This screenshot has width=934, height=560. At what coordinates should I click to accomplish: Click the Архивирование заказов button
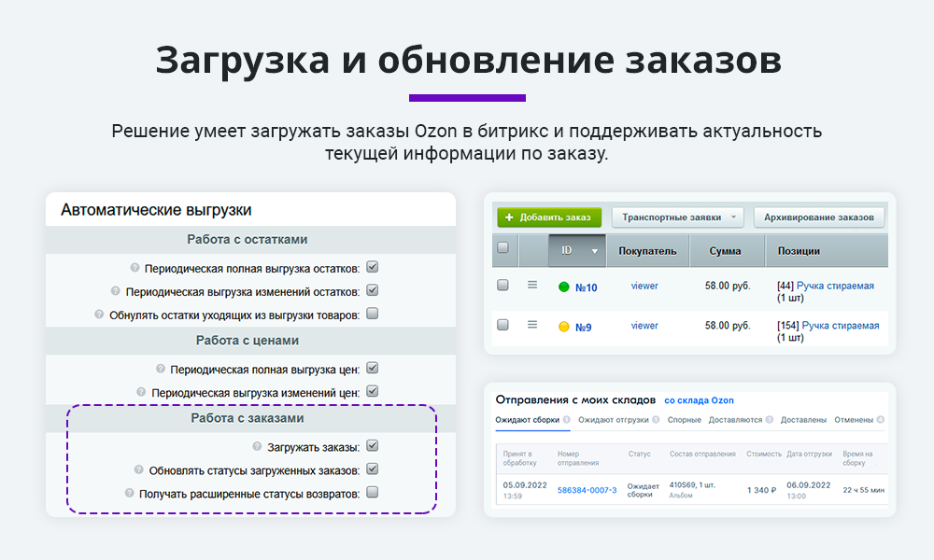819,216
